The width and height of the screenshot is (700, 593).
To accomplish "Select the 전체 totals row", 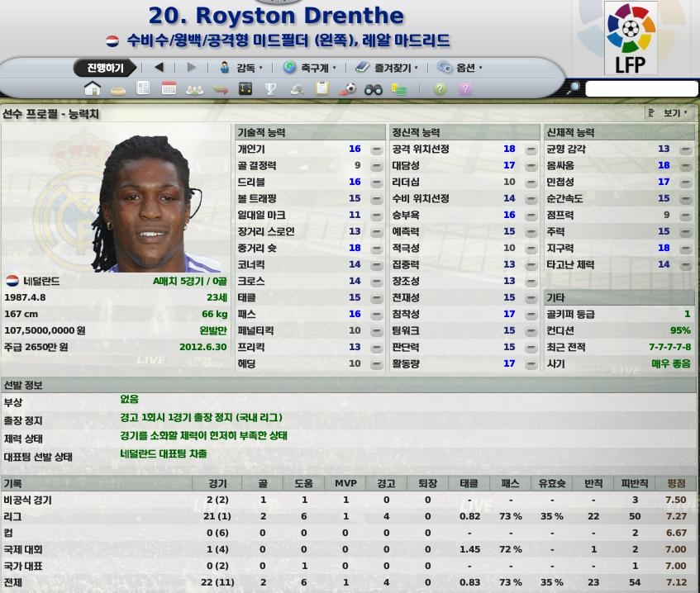I will [x=348, y=582].
